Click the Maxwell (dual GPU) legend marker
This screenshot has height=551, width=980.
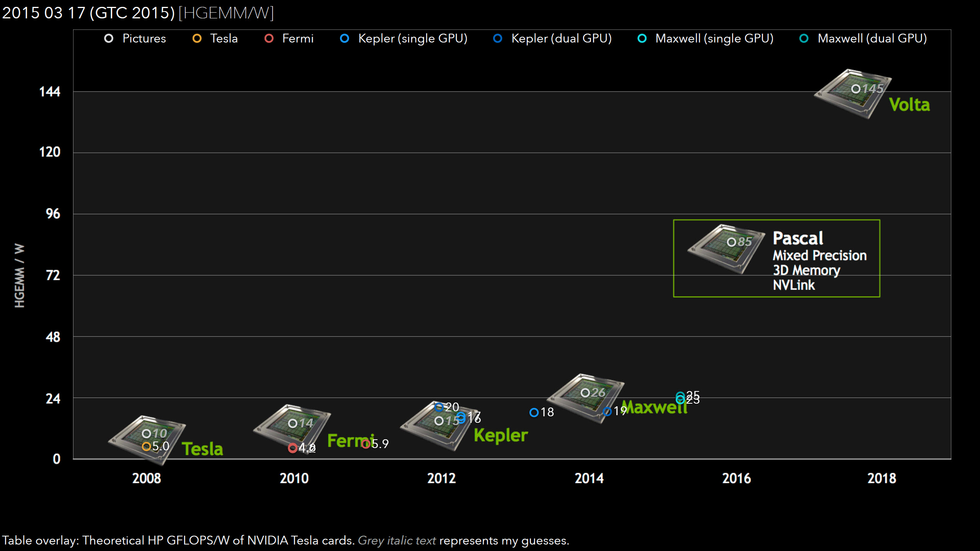click(804, 39)
